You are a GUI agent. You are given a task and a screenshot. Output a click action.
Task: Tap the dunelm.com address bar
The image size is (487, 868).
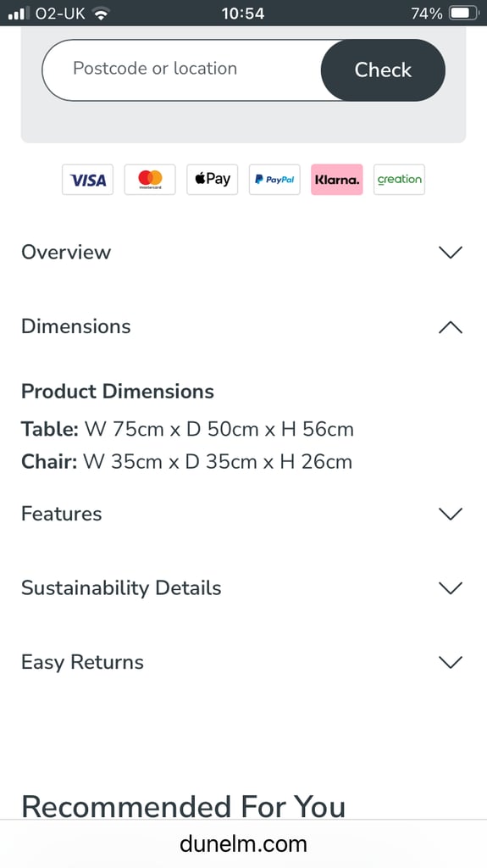point(244,843)
